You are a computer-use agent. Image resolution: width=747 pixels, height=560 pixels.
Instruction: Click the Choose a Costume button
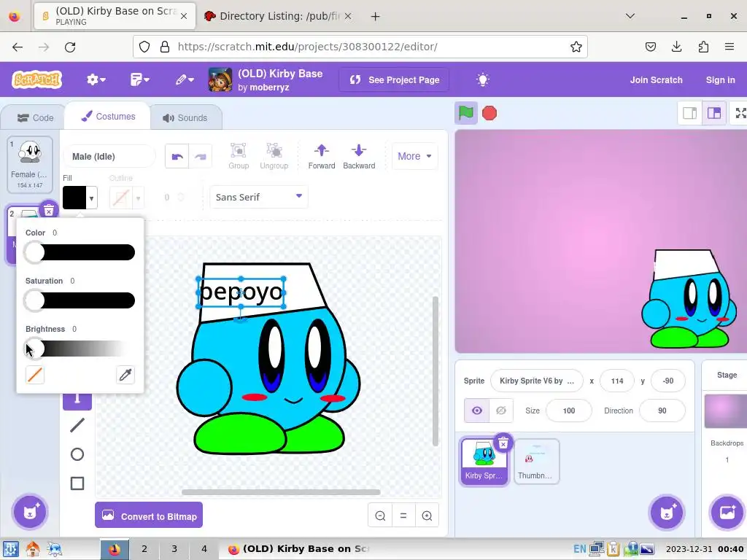pos(29,513)
